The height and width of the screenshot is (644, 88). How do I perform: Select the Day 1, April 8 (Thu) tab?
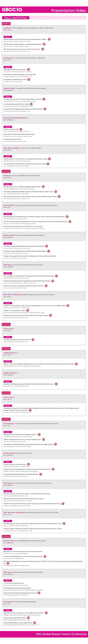(x=15, y=18)
